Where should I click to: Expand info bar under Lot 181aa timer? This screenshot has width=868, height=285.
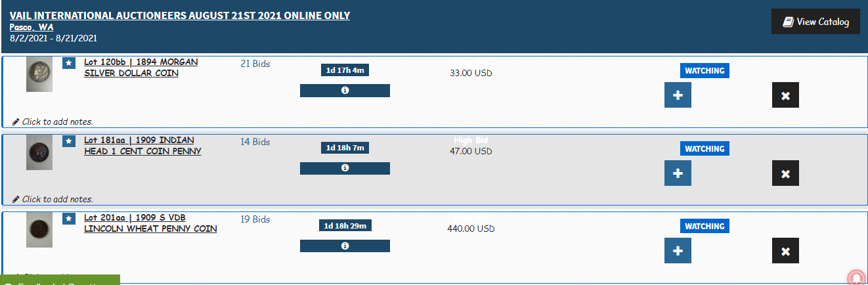345,168
